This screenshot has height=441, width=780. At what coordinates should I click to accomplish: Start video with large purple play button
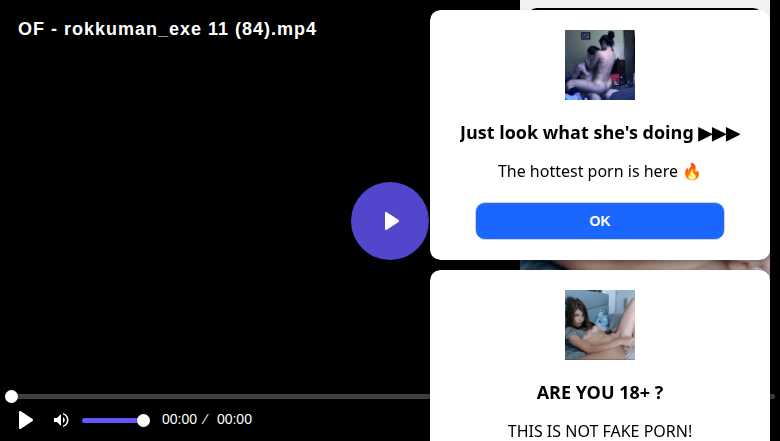tap(390, 221)
